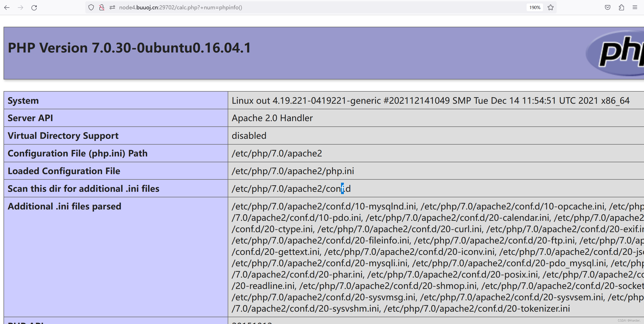Image resolution: width=644 pixels, height=324 pixels.
Task: Save page to Pocket
Action: pyautogui.click(x=608, y=8)
